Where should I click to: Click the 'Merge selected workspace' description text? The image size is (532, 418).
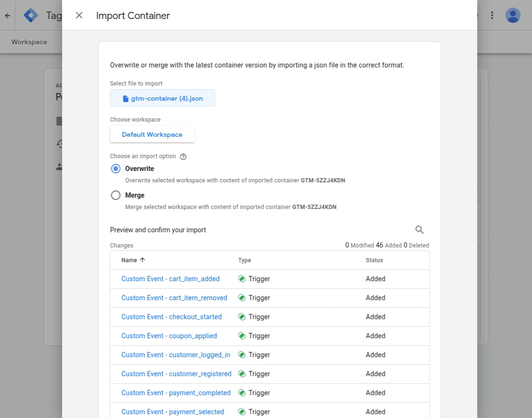point(231,207)
